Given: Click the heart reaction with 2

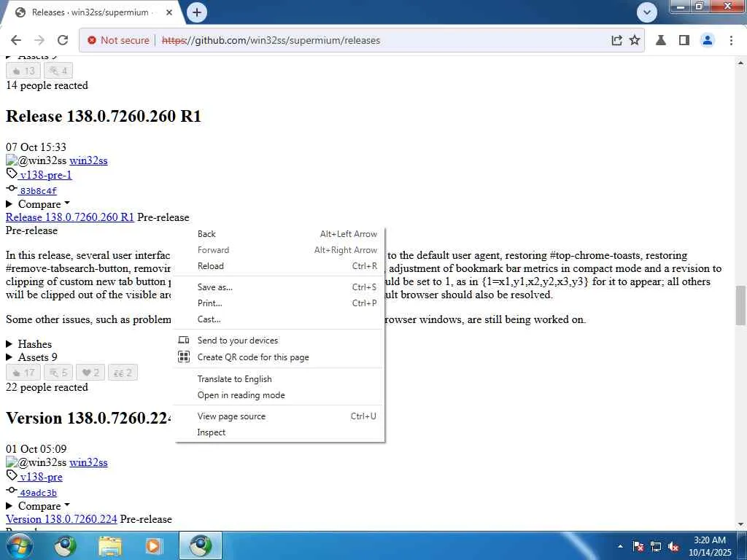Looking at the screenshot, I should pyautogui.click(x=90, y=373).
